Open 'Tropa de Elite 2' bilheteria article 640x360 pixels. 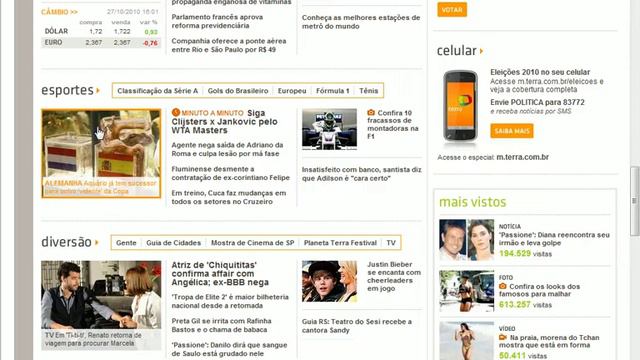coord(230,301)
